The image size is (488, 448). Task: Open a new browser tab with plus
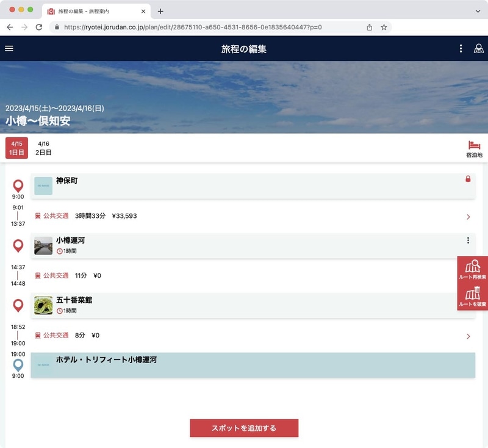click(160, 12)
